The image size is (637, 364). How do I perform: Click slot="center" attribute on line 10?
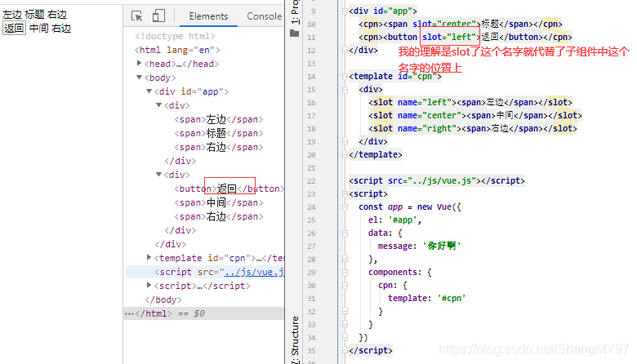pyautogui.click(x=444, y=24)
